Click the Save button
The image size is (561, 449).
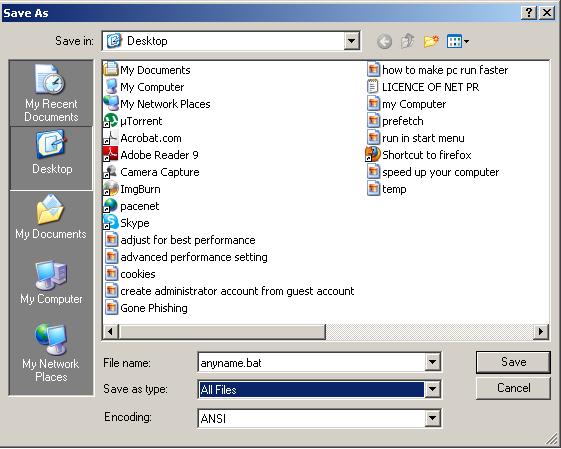(513, 362)
